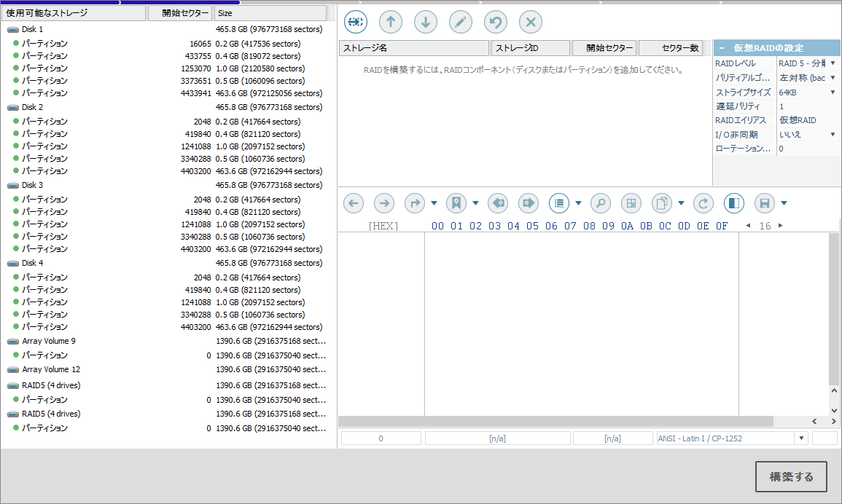
Task: Open dropdown arrow beside list view icon
Action: point(578,203)
